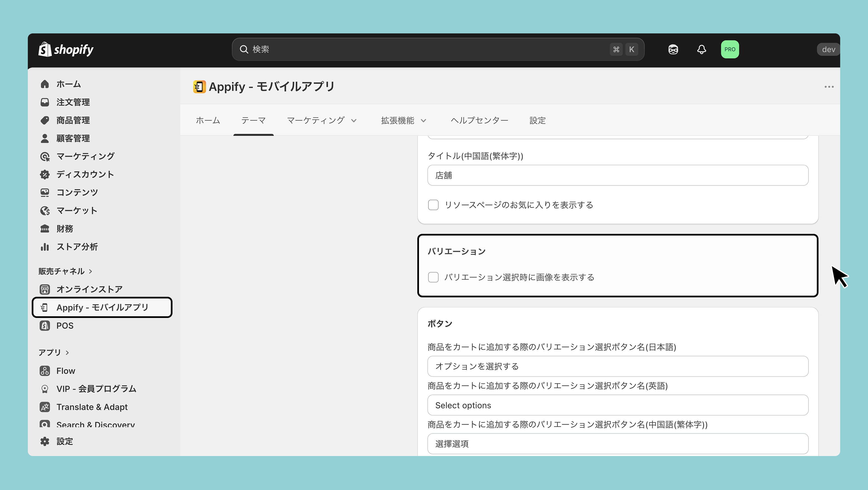Expand the 販売チャネル section chevron
868x490 pixels.
click(90, 271)
